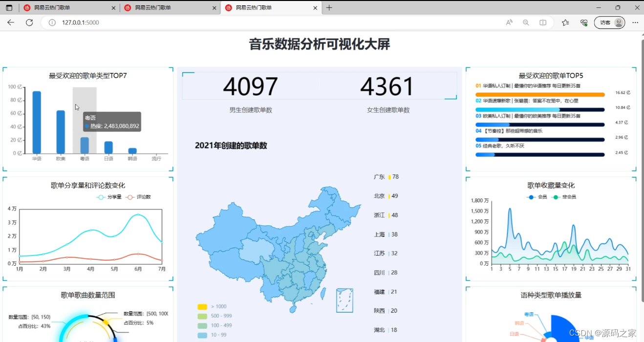Screen dimensions: 644x342
Task: Start the read aloud feature
Action: coord(509,22)
